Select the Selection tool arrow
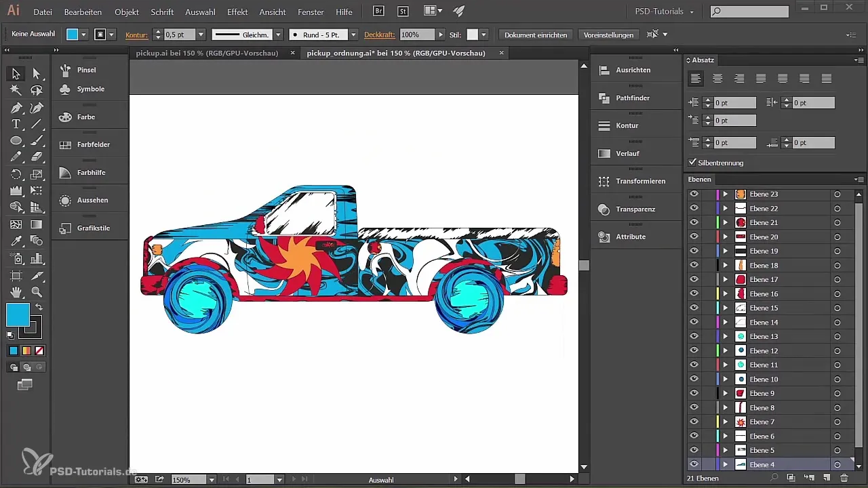868x488 pixels. click(16, 73)
